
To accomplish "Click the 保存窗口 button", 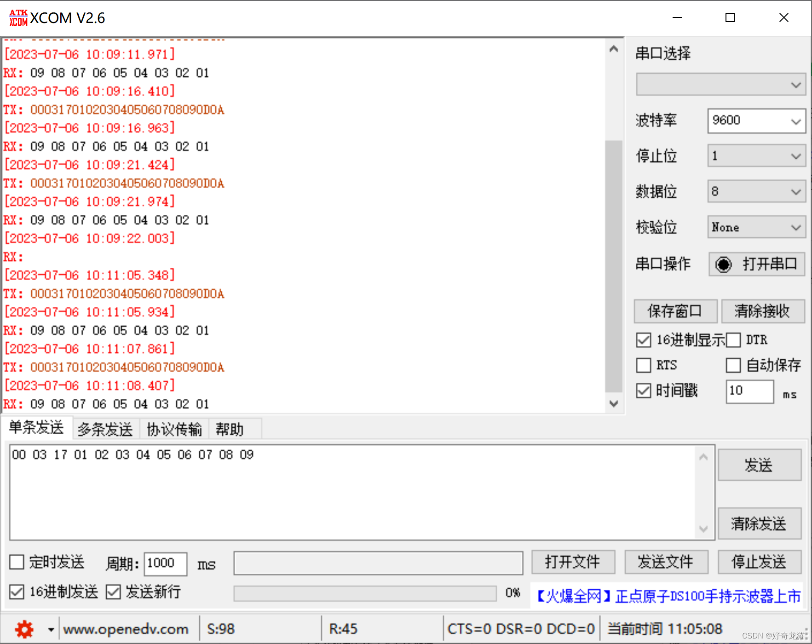I will [x=675, y=311].
